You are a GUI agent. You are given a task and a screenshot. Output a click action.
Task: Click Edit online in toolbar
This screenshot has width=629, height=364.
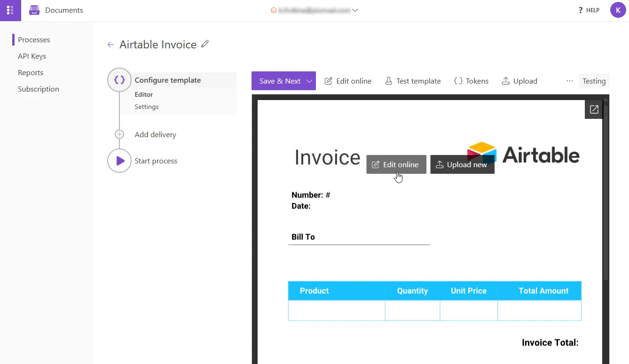[x=348, y=81]
